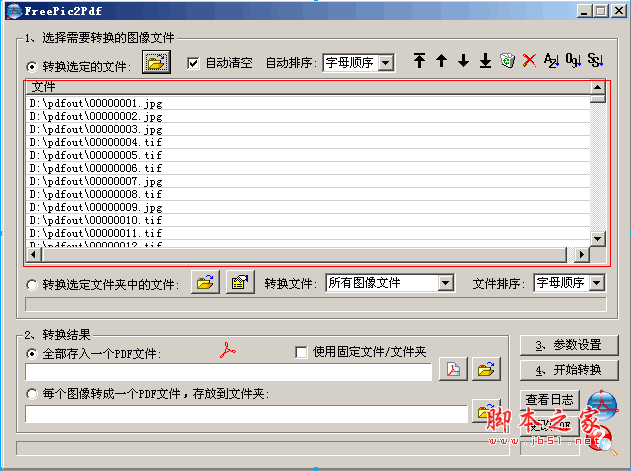Click the recycle bin clear list icon
The width and height of the screenshot is (631, 471).
tap(507, 62)
